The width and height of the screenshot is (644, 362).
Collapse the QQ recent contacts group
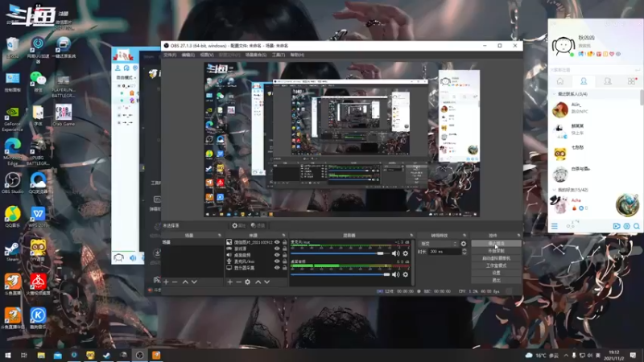tap(554, 94)
